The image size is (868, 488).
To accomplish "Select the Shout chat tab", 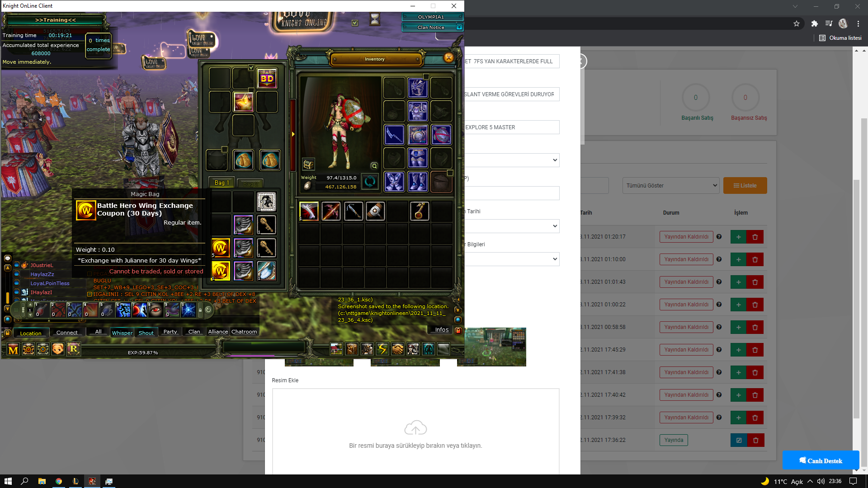I will (146, 333).
